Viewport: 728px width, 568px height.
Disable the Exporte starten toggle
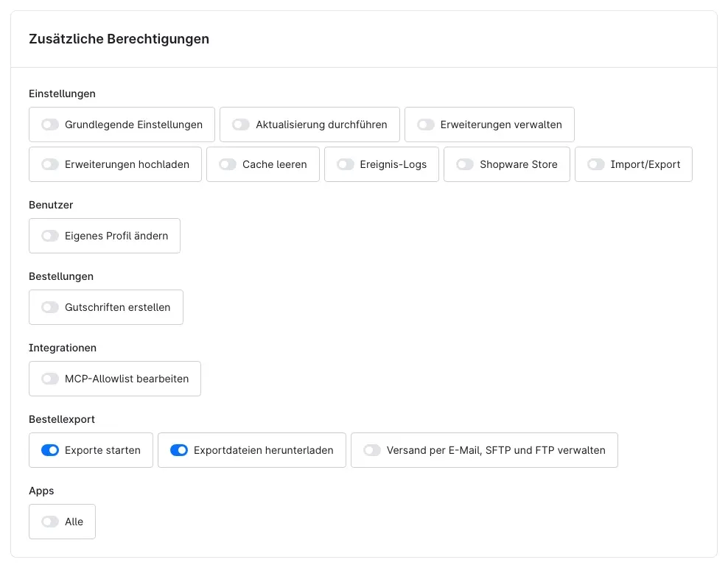point(50,450)
